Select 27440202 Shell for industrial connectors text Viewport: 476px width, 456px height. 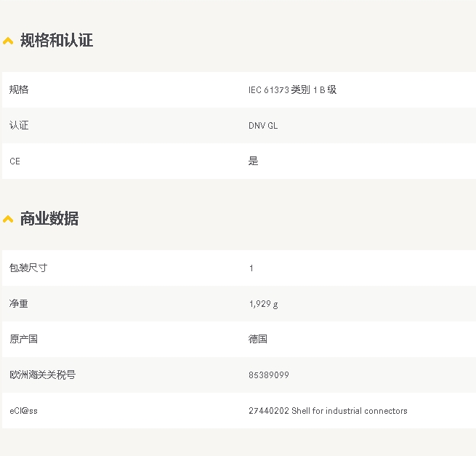[x=328, y=411]
